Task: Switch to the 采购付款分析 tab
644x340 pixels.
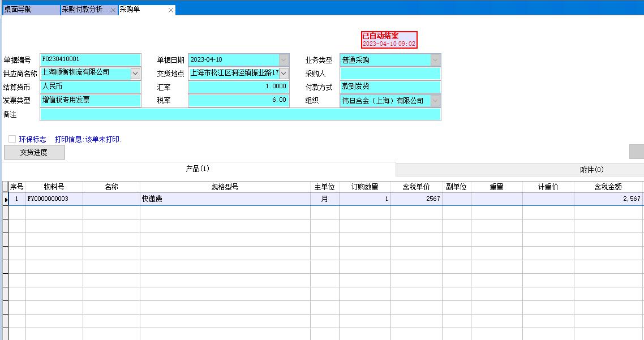Action: (x=82, y=10)
